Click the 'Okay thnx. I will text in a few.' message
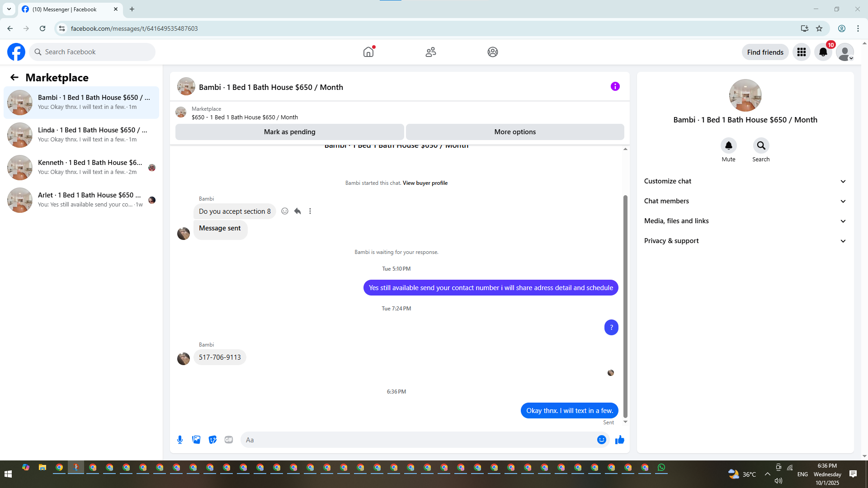This screenshot has height=488, width=868. coord(570,411)
